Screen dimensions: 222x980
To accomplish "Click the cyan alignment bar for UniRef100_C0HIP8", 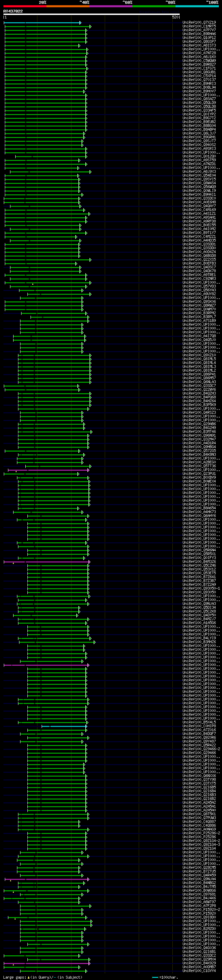I will tap(64, 727).
